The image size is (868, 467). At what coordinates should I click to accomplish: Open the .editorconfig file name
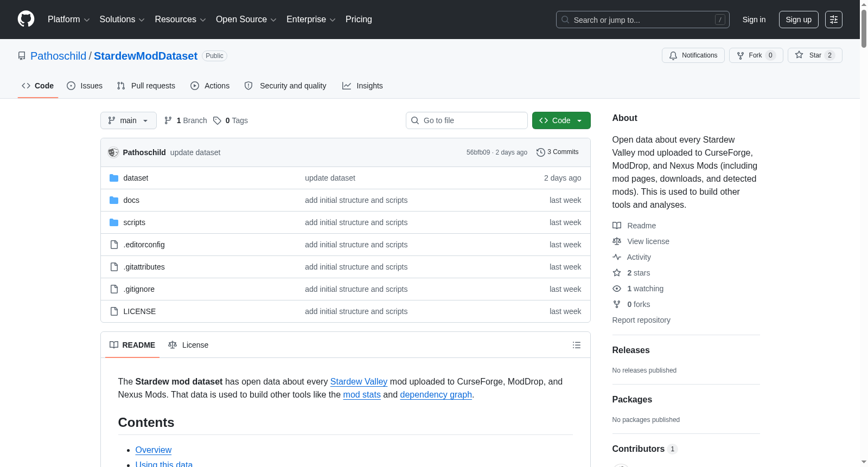tap(144, 245)
